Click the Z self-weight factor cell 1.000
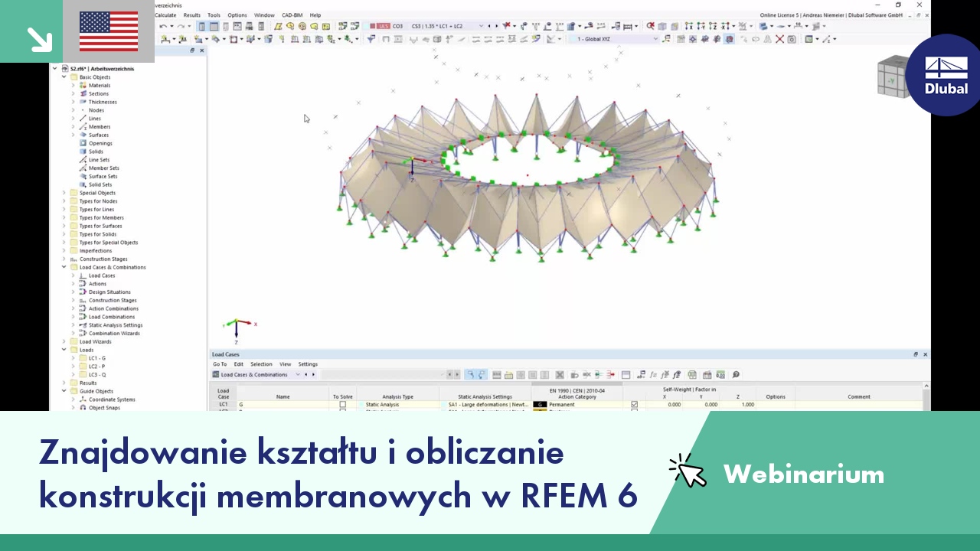The width and height of the screenshot is (980, 551). 738,404
